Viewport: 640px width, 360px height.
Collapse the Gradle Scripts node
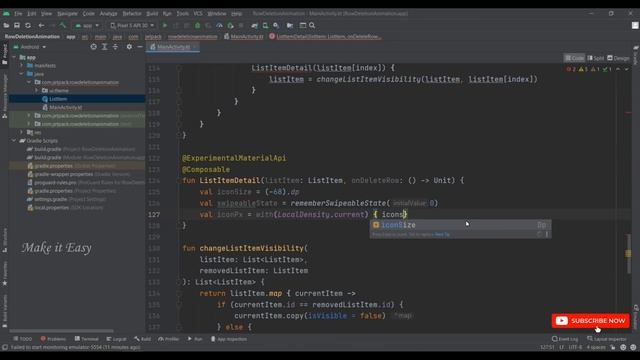pos(14,140)
